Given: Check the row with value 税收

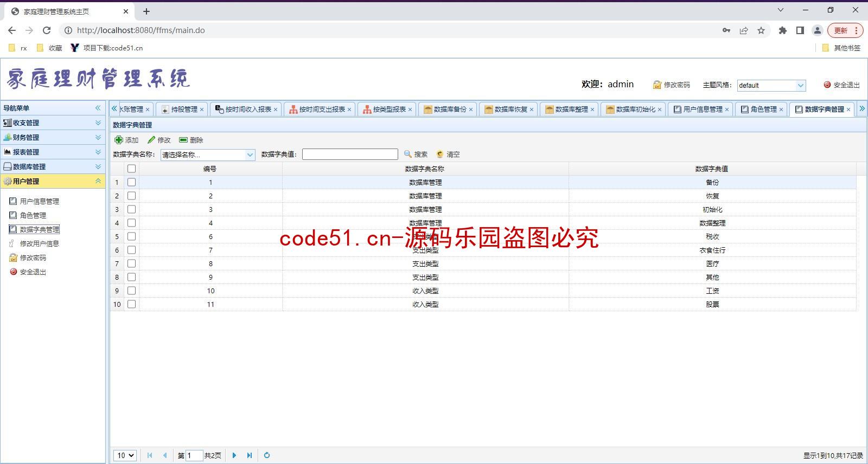Looking at the screenshot, I should 131,236.
